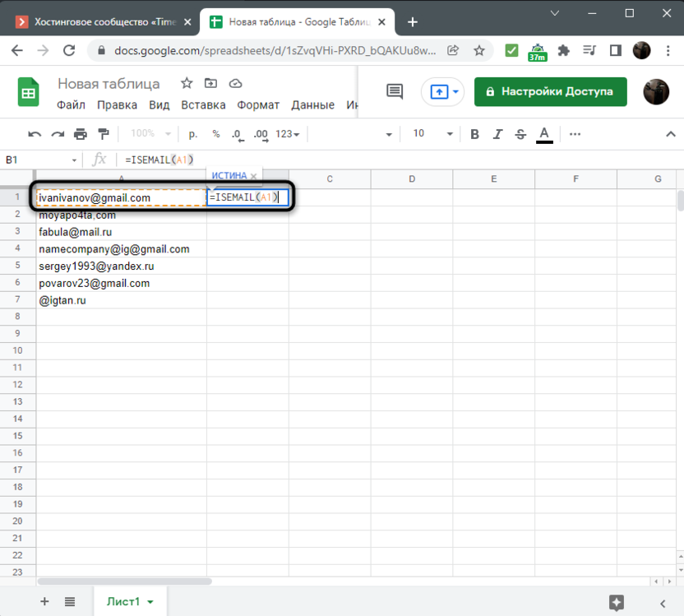This screenshot has height=616, width=684.
Task: Click the Print icon in the toolbar
Action: point(81,134)
